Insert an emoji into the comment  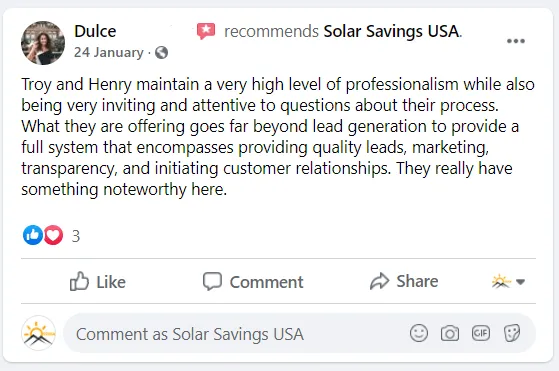click(x=419, y=334)
